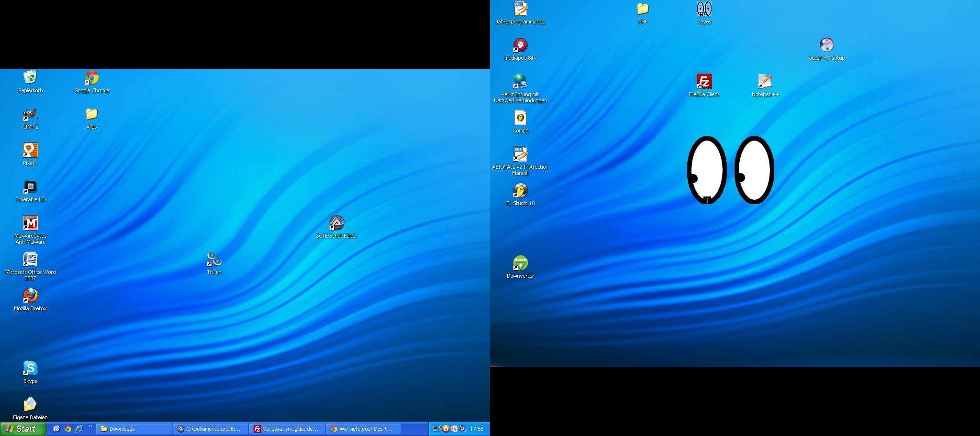The image size is (980, 436).
Task: Click the Trillian desktop icon
Action: pos(214,260)
